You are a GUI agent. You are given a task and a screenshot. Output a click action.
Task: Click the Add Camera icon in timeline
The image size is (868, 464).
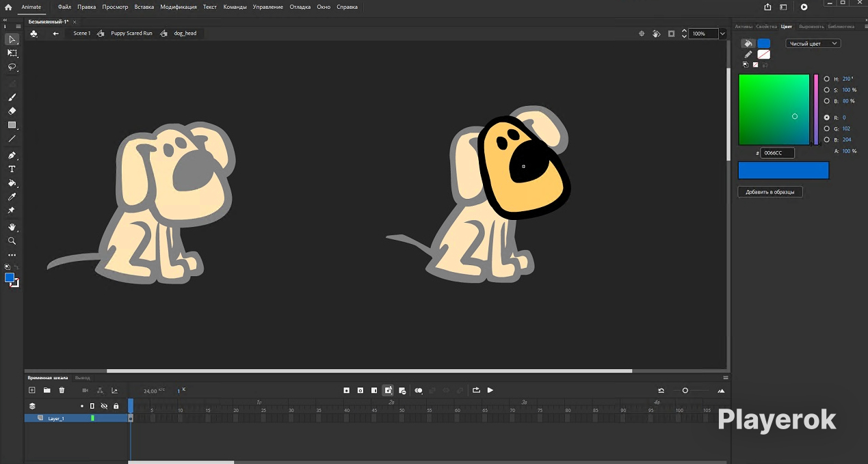pyautogui.click(x=86, y=390)
